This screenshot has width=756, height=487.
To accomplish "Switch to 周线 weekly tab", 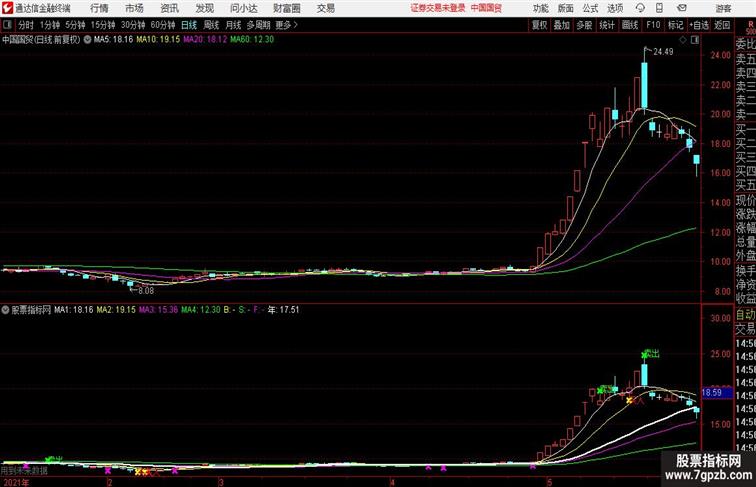I will (x=211, y=25).
